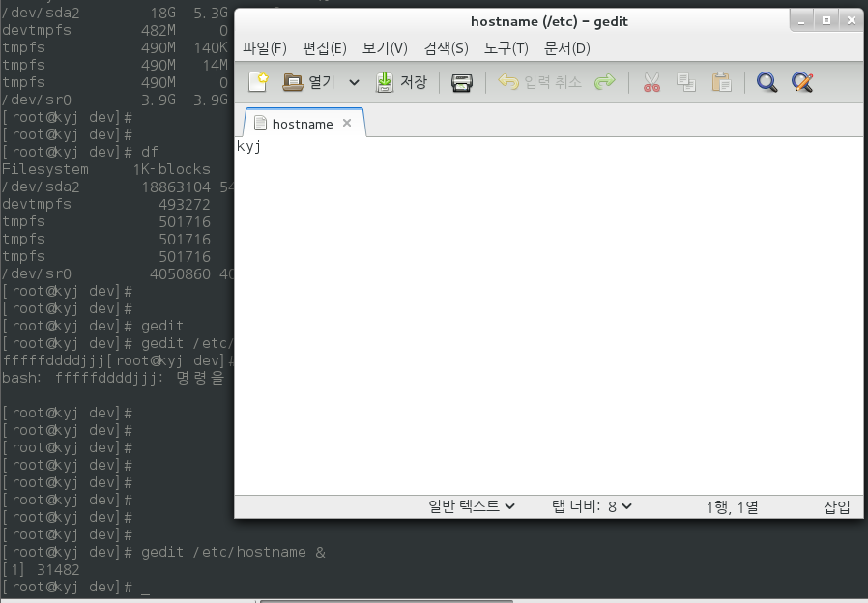Click the scissors cut icon
This screenshot has width=868, height=603.
651,82
